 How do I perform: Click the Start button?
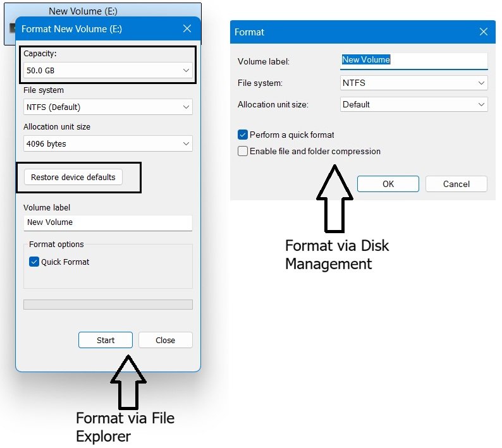(106, 340)
